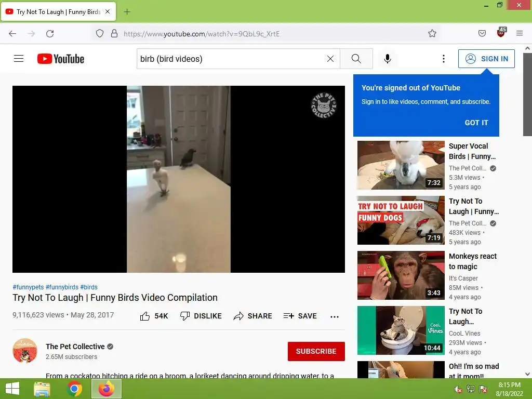Screen dimensions: 532x399
Task: Open the Super Vocal Birds video title
Action: click(x=472, y=151)
